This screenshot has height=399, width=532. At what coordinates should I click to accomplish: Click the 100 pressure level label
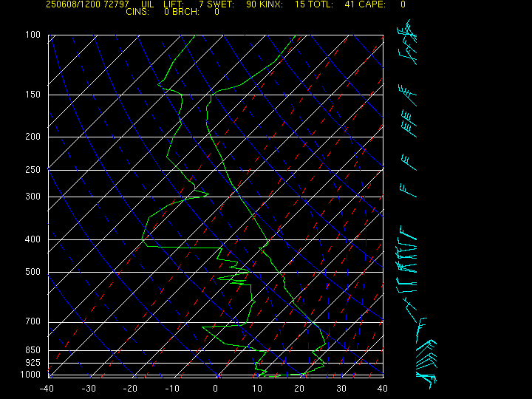pyautogui.click(x=33, y=35)
